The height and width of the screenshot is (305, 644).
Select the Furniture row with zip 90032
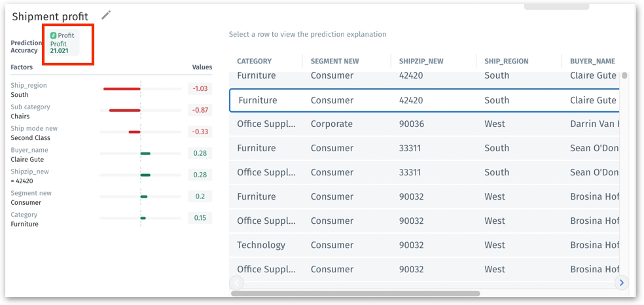(424, 197)
